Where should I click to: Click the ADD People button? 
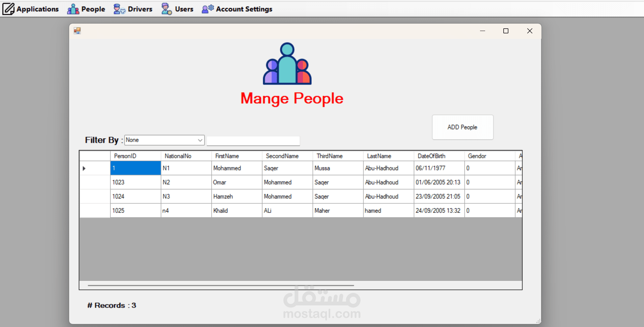(x=462, y=127)
